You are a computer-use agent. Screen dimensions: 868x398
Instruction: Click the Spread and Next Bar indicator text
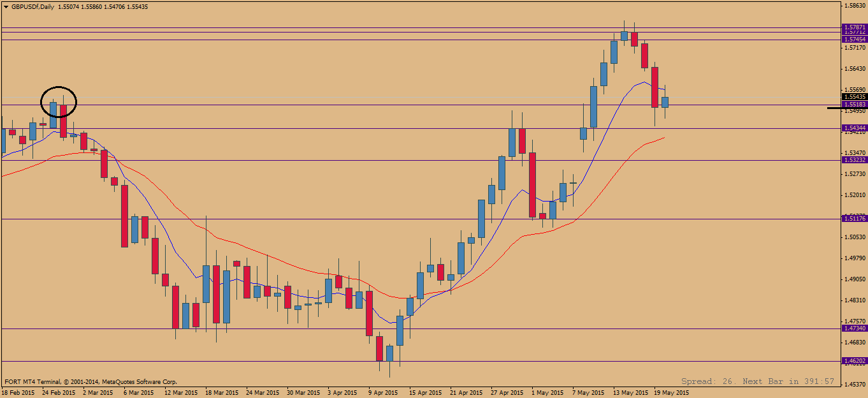point(758,381)
